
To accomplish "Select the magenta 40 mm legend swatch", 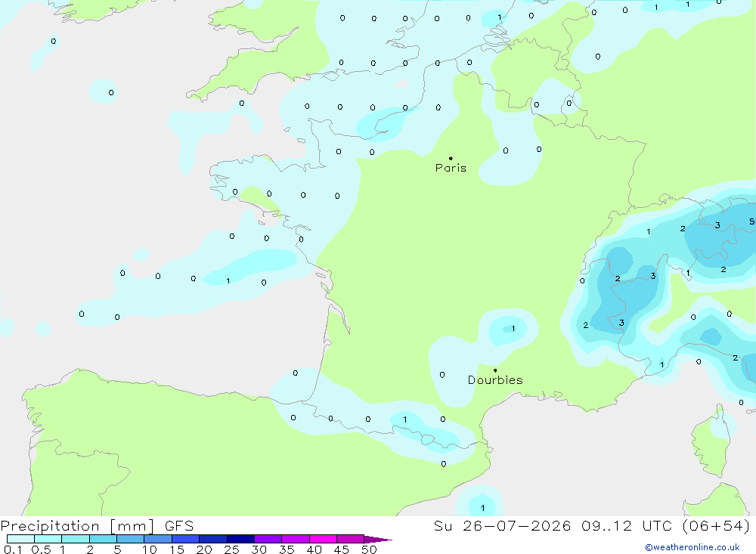I will [x=323, y=539].
